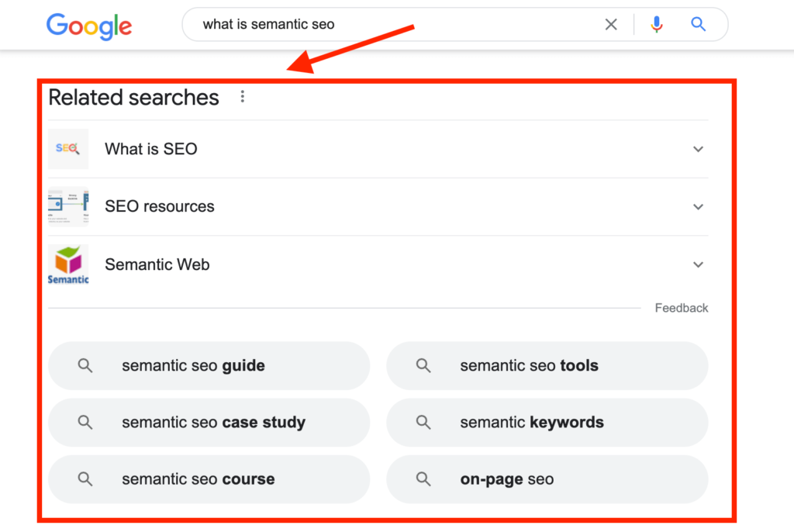Screen dimensions: 794x532
Task: Click the X to clear the search query
Action: pos(611,24)
